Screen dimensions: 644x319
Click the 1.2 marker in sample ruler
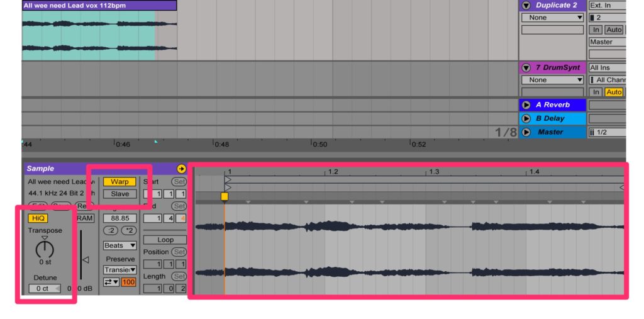point(333,172)
